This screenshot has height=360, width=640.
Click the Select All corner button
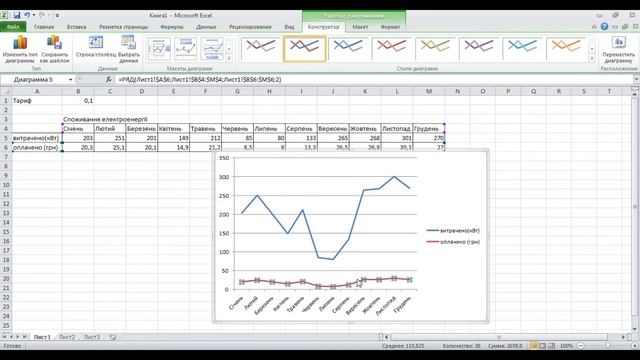(6, 91)
